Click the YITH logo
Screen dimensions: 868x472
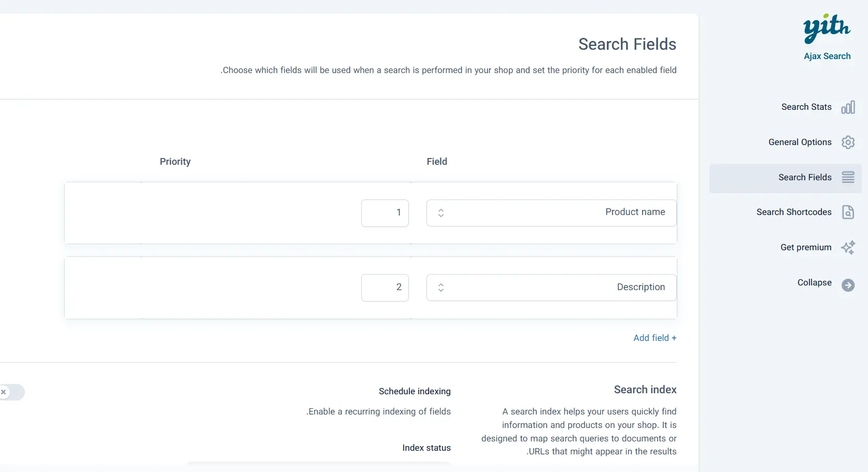[x=827, y=28]
